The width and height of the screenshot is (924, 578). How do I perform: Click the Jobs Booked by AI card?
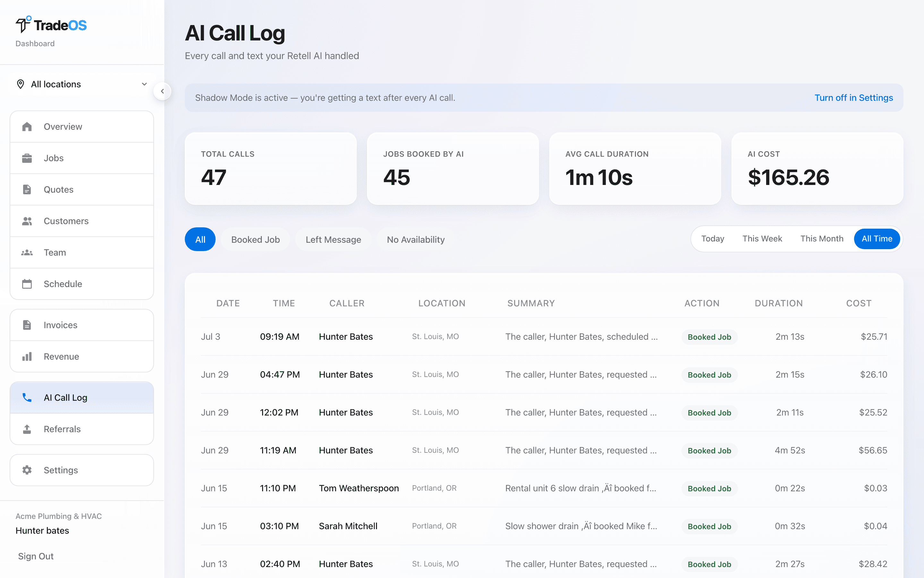453,169
